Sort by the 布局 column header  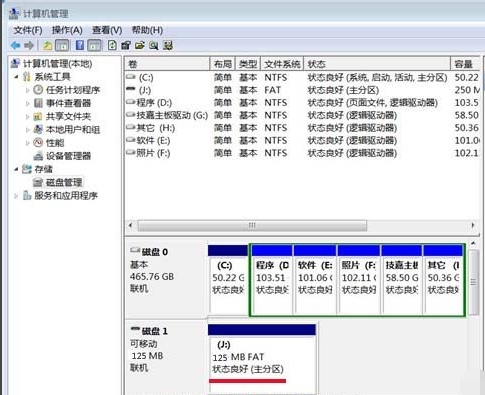(223, 64)
